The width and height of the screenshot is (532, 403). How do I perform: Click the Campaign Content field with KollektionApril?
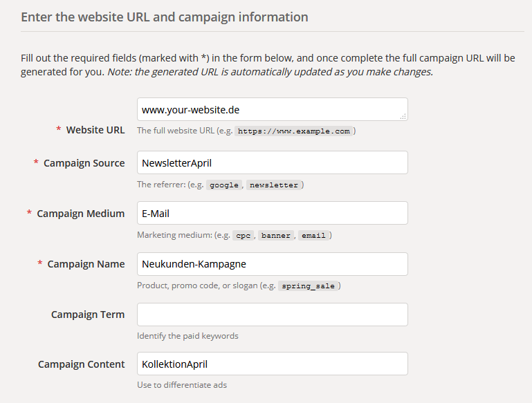[272, 364]
